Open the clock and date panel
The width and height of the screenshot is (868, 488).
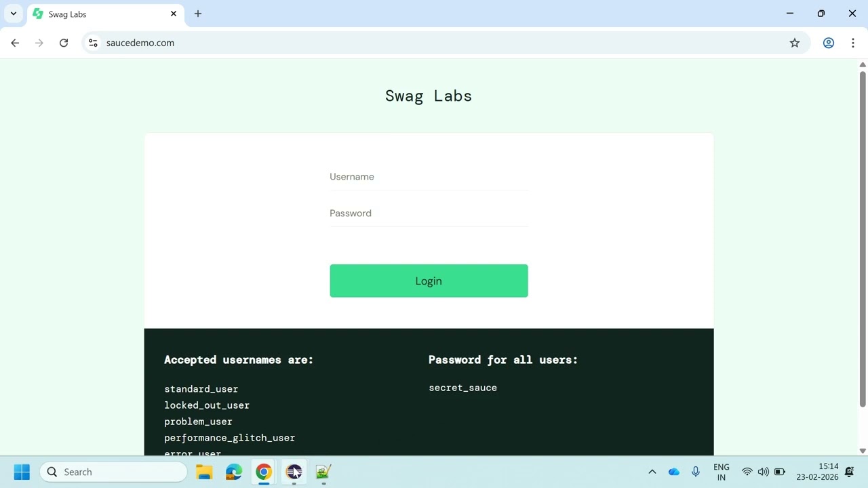pyautogui.click(x=817, y=472)
